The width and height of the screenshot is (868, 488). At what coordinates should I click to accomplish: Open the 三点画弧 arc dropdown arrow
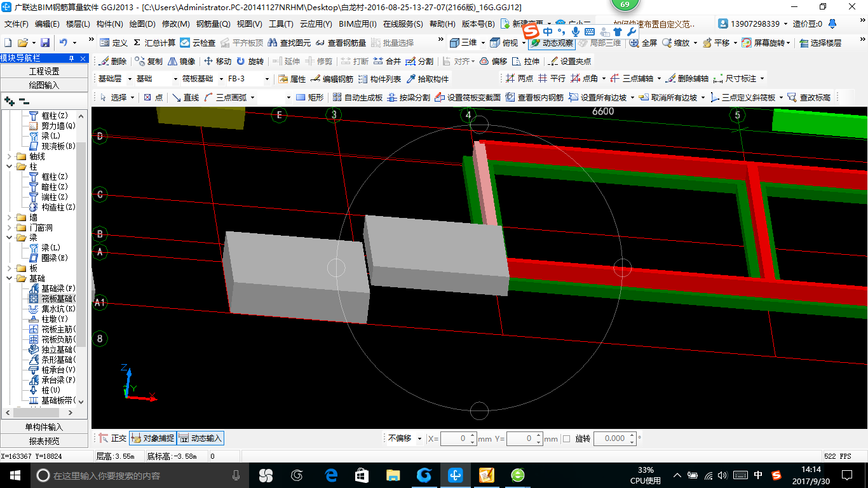pyautogui.click(x=252, y=97)
